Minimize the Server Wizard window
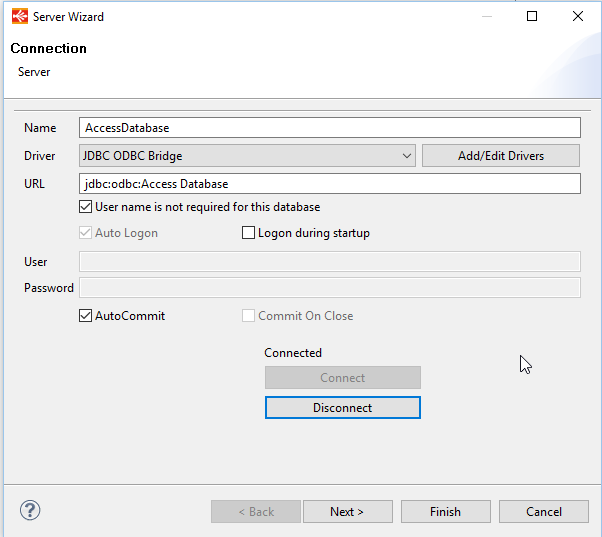Screen dimensions: 602x537 click(487, 16)
